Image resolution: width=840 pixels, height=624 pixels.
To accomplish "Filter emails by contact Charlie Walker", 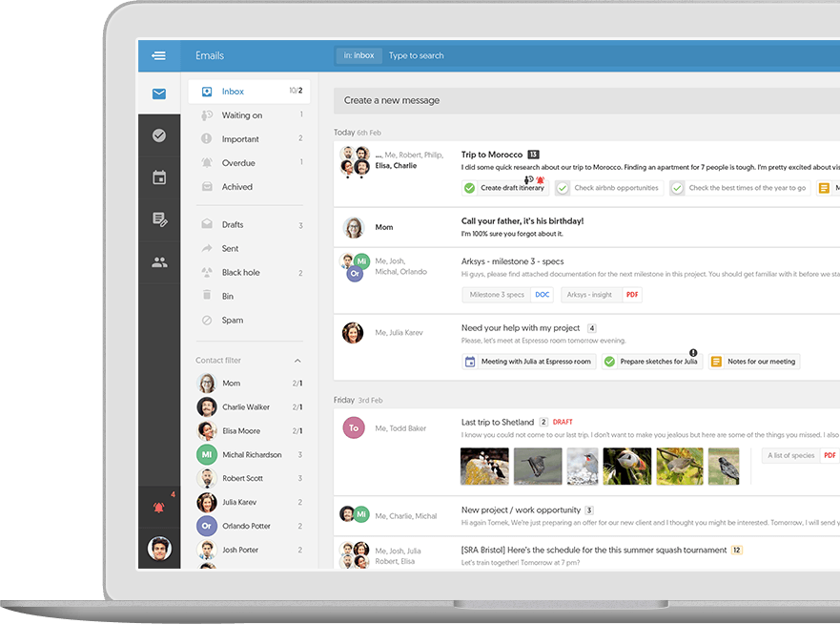I will tap(245, 407).
